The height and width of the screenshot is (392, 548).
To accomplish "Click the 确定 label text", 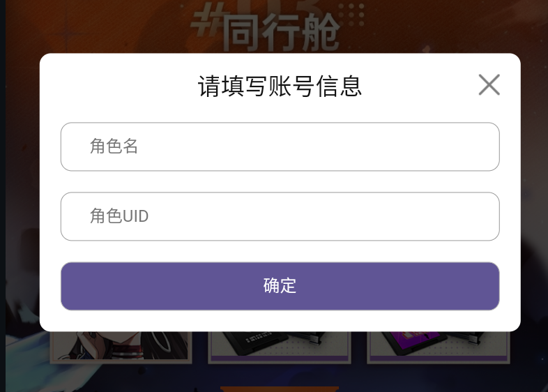I will 280,286.
